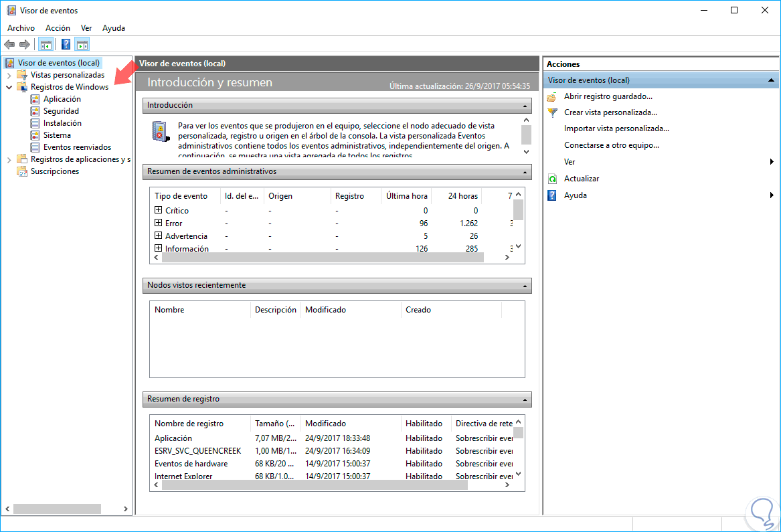Open the Ver menu in menu bar
Image resolution: width=781 pixels, height=532 pixels.
(x=86, y=28)
